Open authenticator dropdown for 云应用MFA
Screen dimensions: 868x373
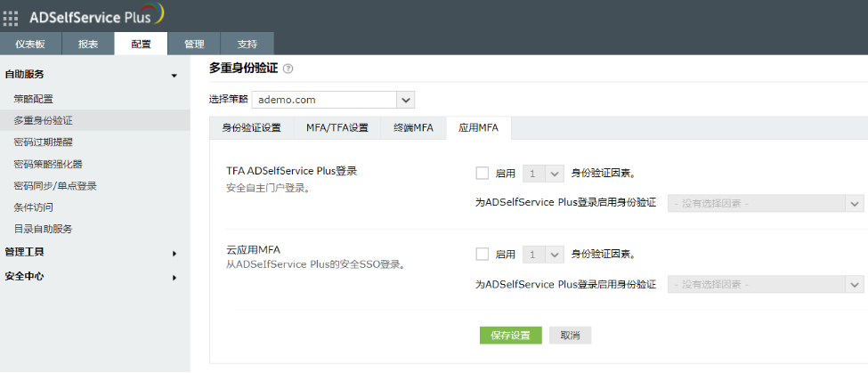pyautogui.click(x=767, y=285)
